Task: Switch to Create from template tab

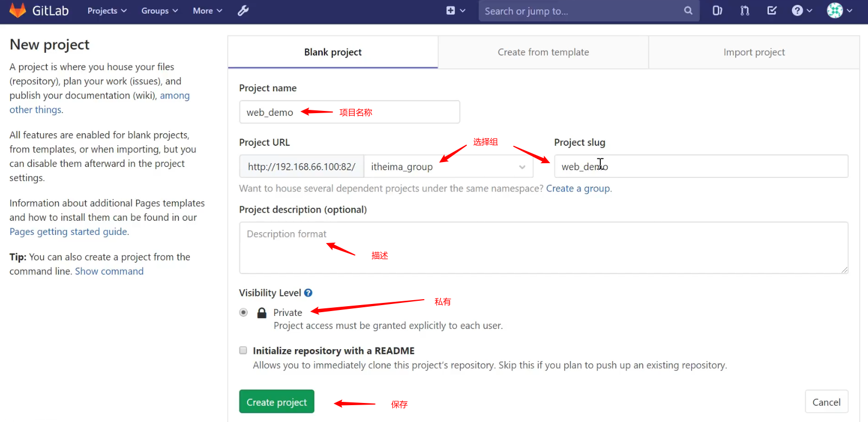Action: [543, 52]
